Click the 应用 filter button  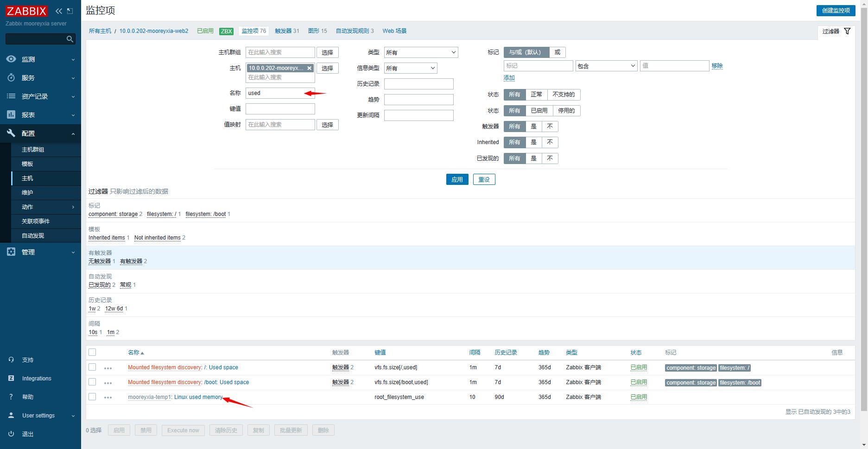pyautogui.click(x=457, y=179)
